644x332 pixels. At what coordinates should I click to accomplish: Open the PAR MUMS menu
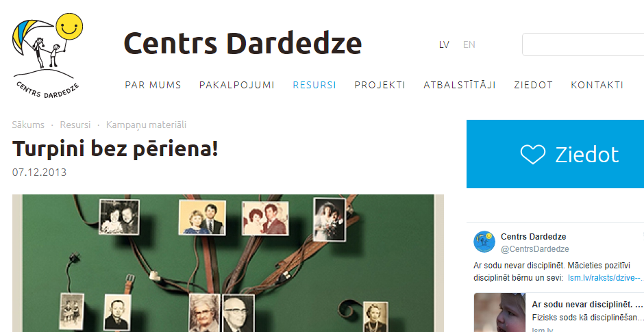(x=153, y=85)
